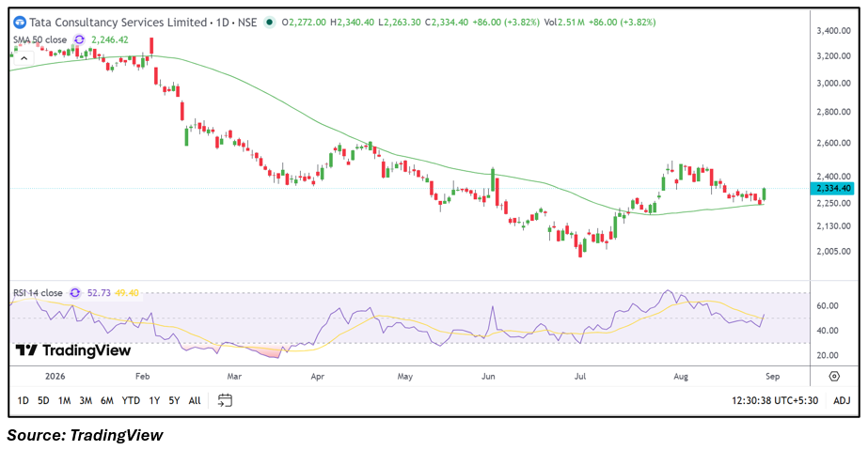Toggle the ADJ adjusted data button

tap(842, 401)
